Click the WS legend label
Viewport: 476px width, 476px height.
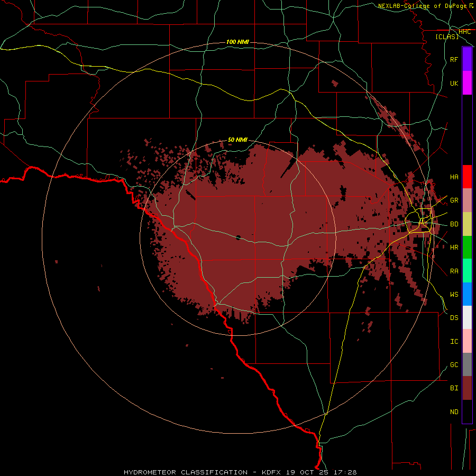click(454, 295)
